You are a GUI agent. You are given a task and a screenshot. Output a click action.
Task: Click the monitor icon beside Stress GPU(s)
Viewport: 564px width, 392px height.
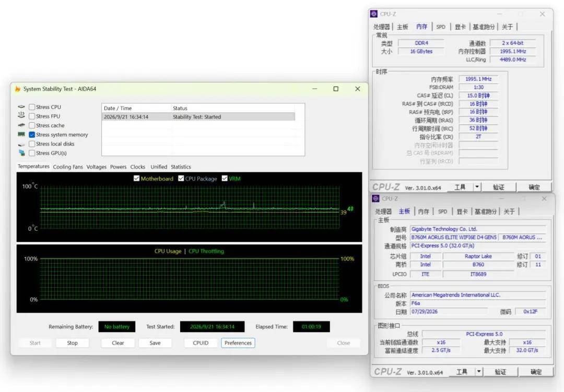click(x=21, y=153)
